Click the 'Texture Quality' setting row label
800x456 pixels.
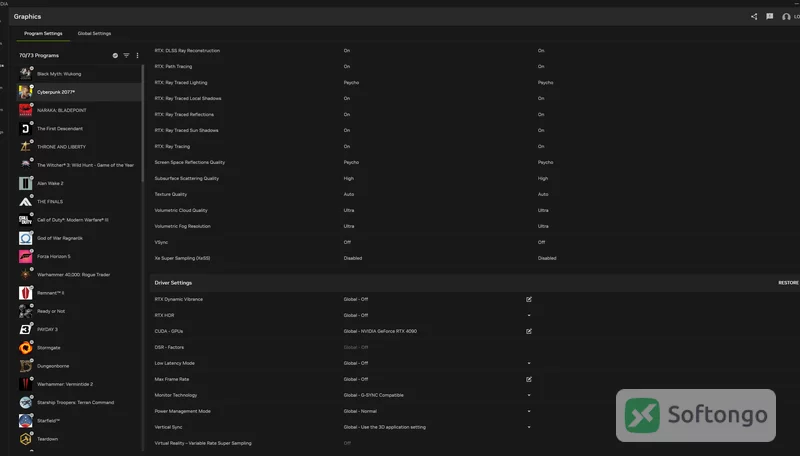pos(171,194)
